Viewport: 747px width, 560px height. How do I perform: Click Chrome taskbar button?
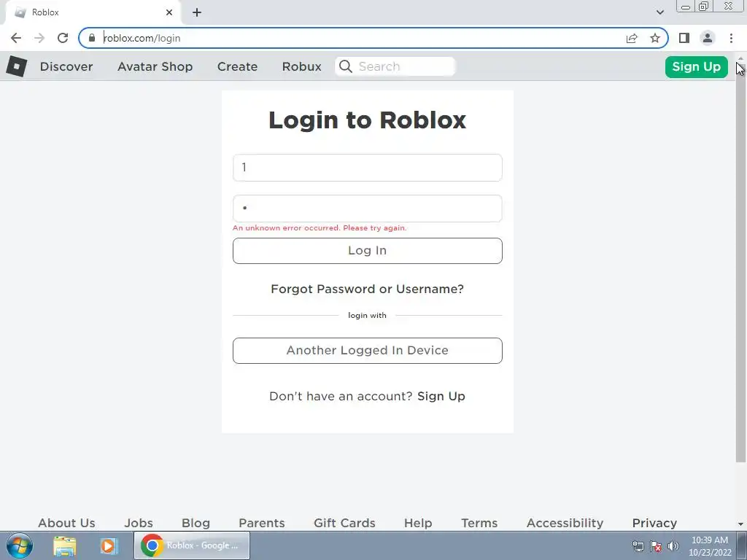[x=192, y=545]
